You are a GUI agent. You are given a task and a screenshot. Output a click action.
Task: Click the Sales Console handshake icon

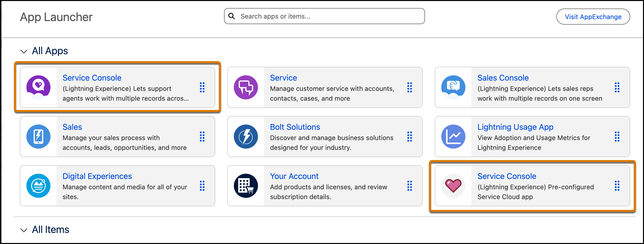(453, 87)
